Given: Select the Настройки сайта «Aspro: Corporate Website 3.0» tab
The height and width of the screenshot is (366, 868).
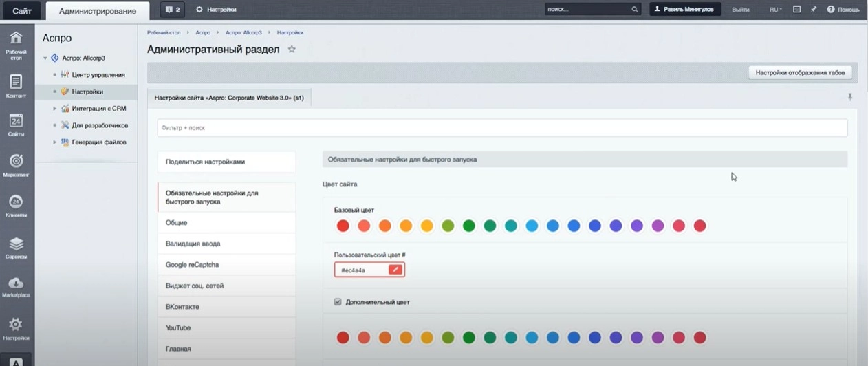Looking at the screenshot, I should [x=229, y=98].
